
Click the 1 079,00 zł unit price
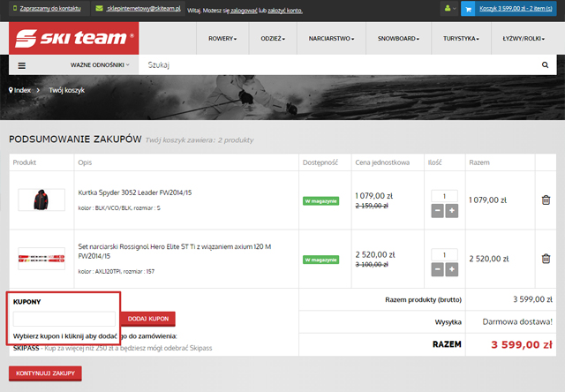coord(374,196)
